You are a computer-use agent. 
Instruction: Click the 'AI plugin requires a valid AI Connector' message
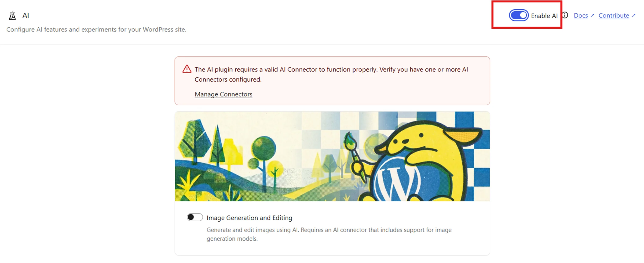point(331,74)
